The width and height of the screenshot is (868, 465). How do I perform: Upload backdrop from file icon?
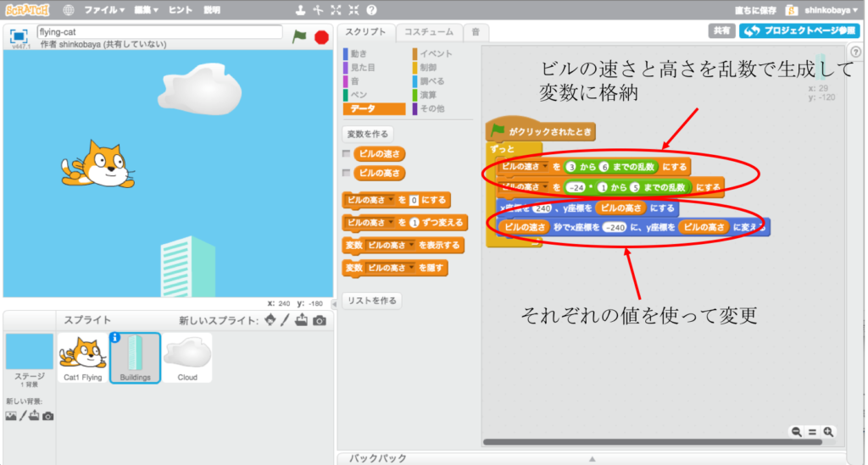pyautogui.click(x=34, y=416)
